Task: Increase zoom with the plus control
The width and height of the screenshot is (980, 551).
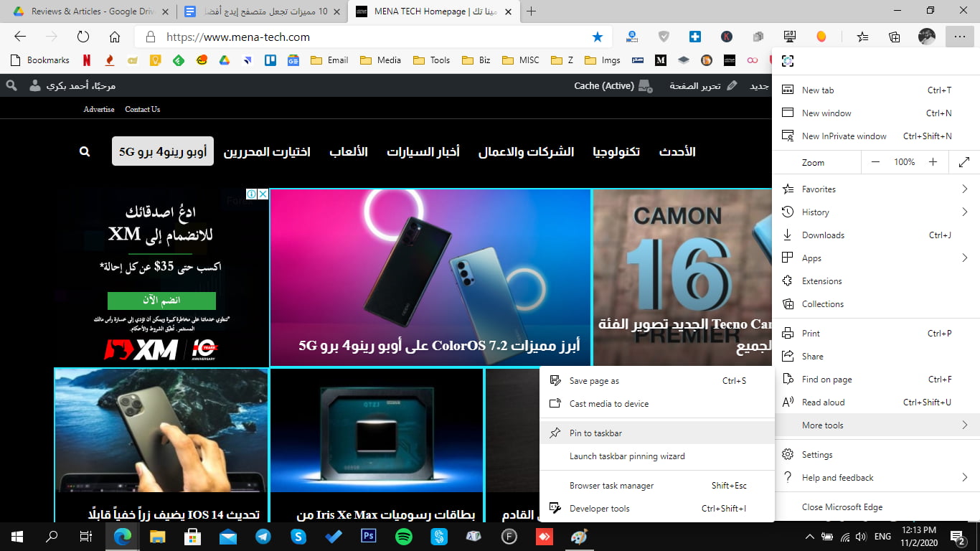Action: 932,162
